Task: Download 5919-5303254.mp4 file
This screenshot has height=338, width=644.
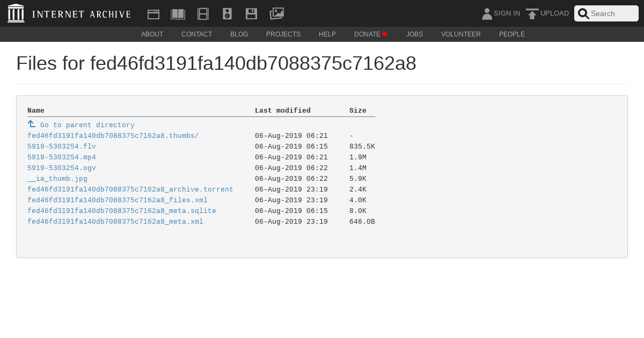Action: point(62,157)
